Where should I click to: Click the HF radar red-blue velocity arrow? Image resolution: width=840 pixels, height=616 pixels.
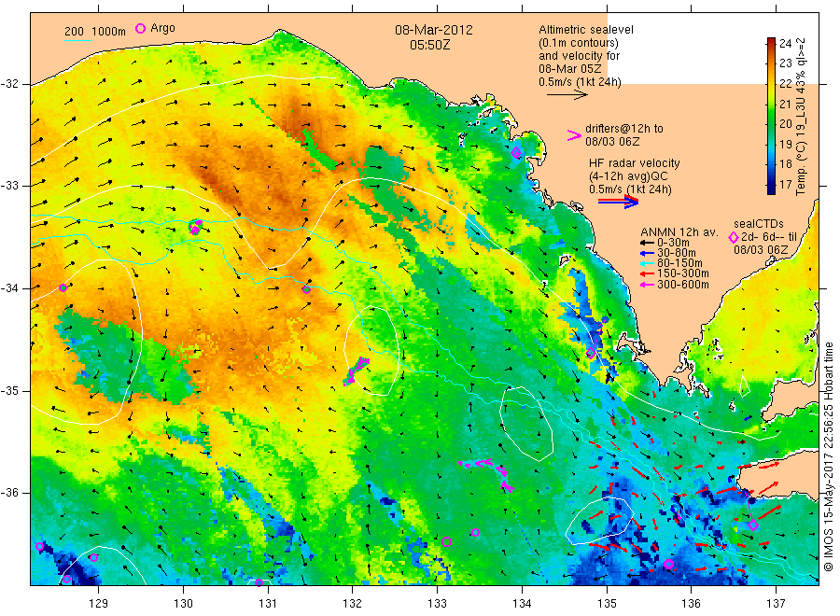click(x=618, y=202)
